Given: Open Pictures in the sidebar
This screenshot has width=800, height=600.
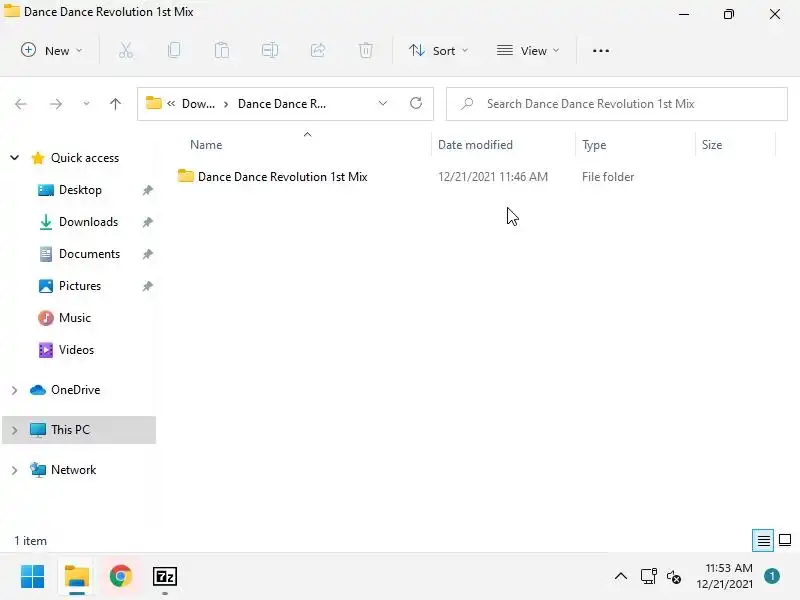Looking at the screenshot, I should point(80,286).
